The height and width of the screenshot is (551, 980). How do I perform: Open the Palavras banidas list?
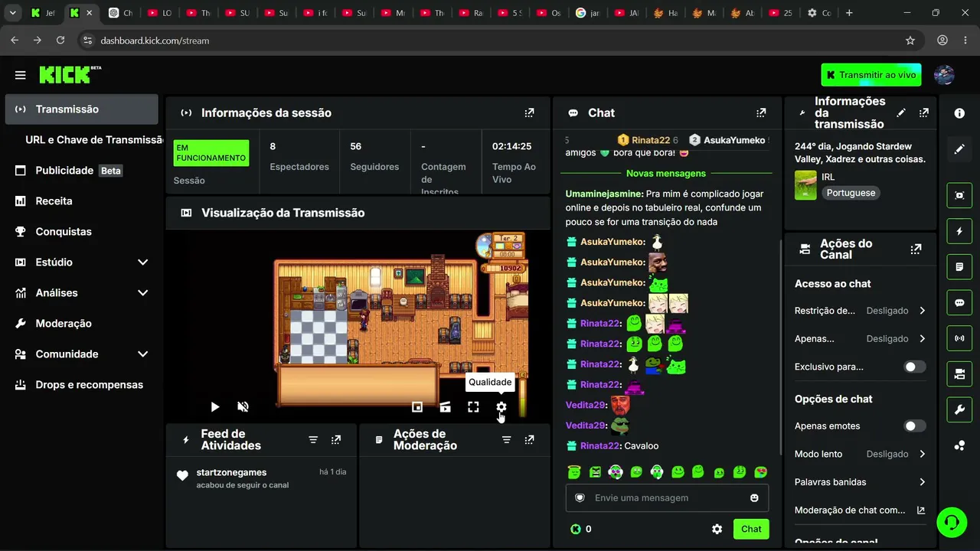point(861,482)
